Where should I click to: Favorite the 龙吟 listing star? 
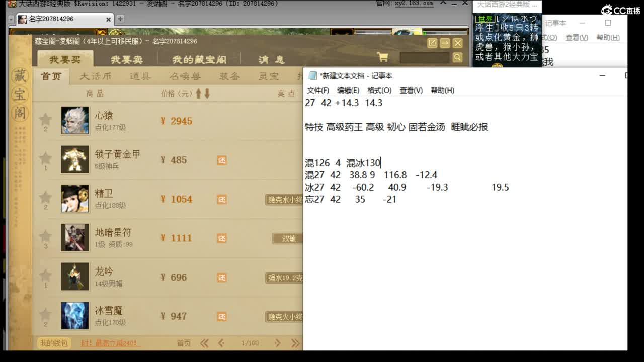point(46,275)
